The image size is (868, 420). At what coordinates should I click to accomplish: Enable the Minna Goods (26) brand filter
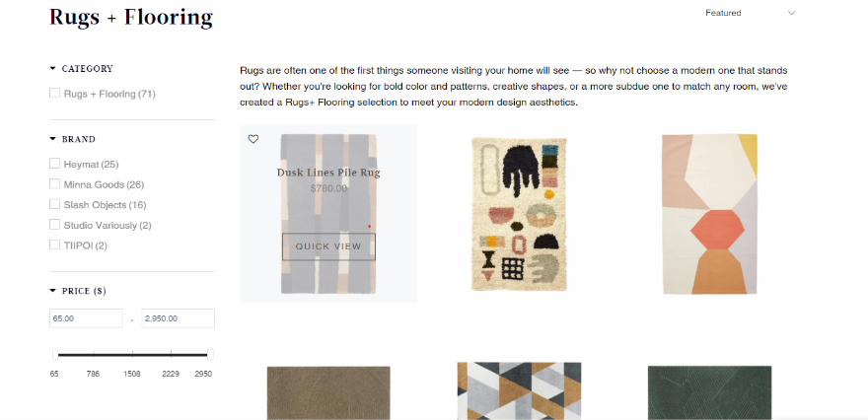coord(55,184)
